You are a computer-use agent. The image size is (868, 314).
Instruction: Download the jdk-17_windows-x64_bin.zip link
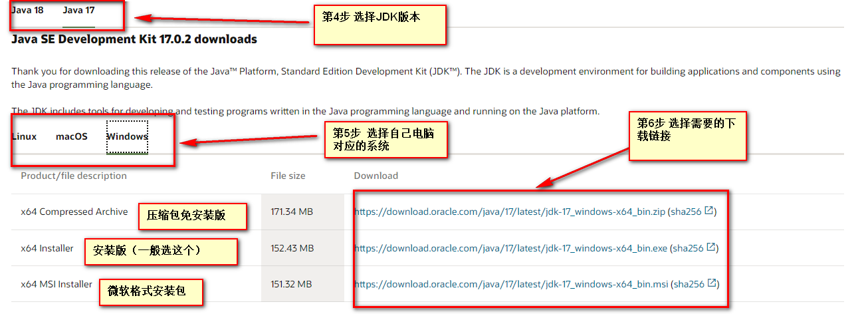click(510, 212)
